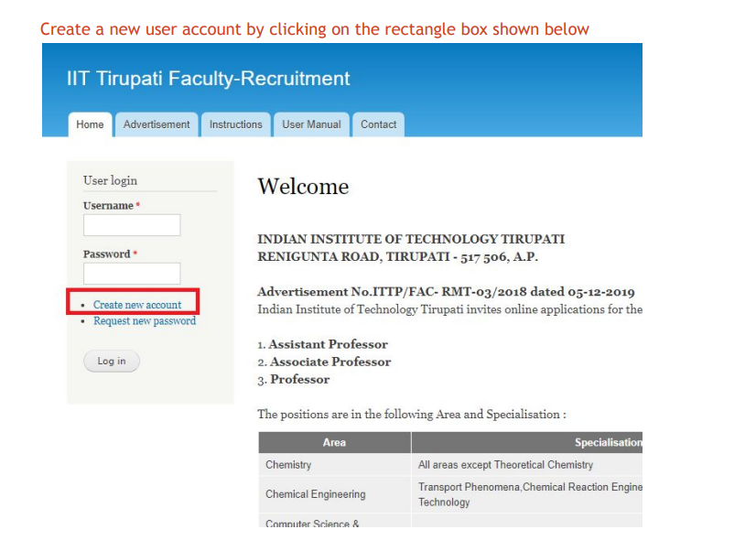Select the 'positions are in the following Area' sentence
Viewport: 756px width, 551px height.
pos(412,414)
